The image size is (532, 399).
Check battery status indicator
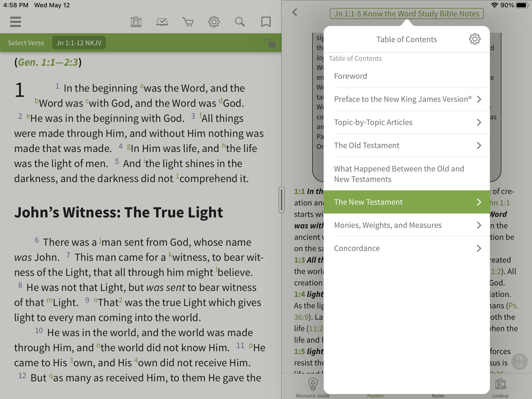pos(522,5)
